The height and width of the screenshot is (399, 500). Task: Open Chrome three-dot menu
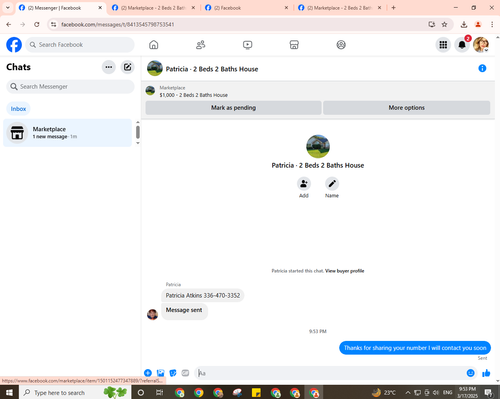[492, 24]
